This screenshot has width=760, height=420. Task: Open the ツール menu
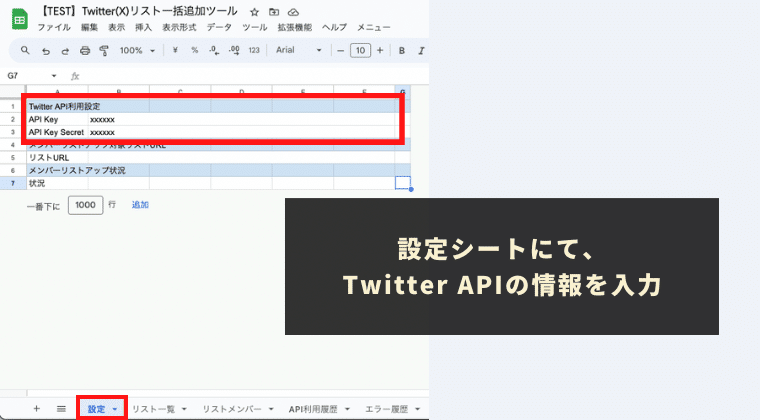[255, 28]
